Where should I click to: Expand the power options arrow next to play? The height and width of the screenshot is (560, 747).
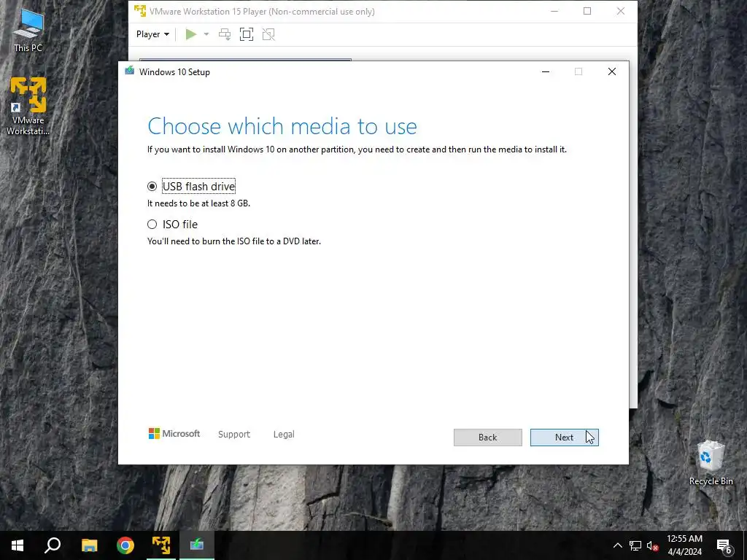point(206,34)
